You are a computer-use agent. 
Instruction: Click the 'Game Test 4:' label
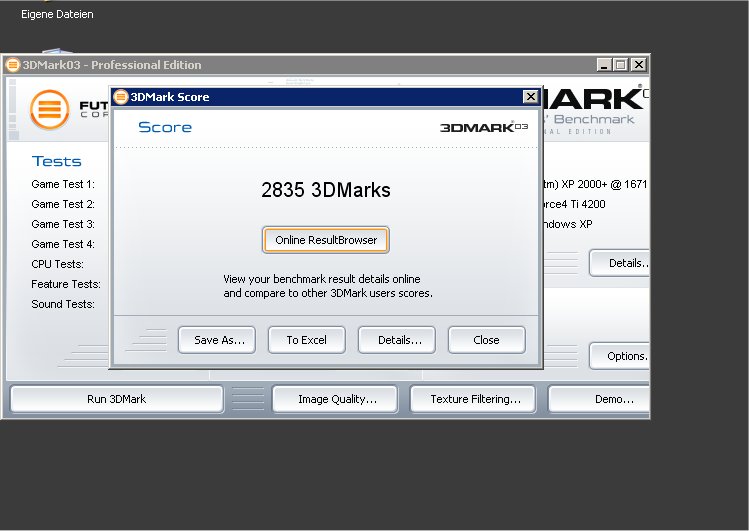point(63,244)
